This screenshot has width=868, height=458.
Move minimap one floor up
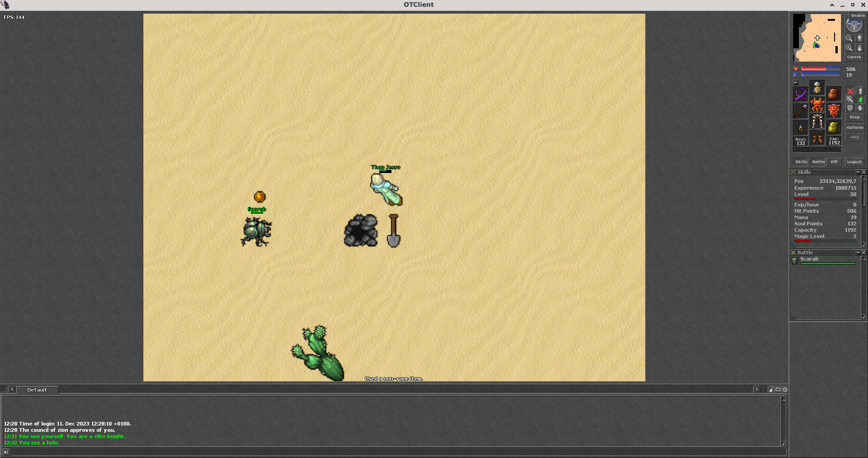pyautogui.click(x=859, y=38)
